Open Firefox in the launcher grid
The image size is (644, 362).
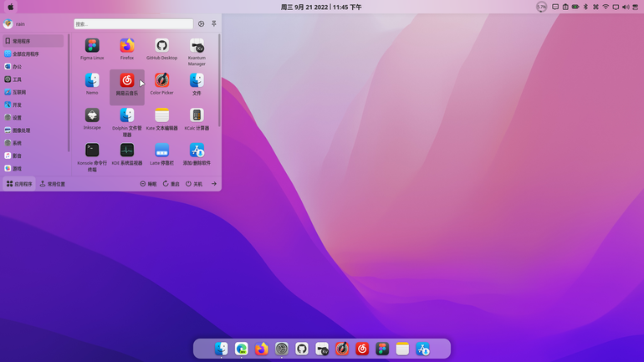point(127,48)
